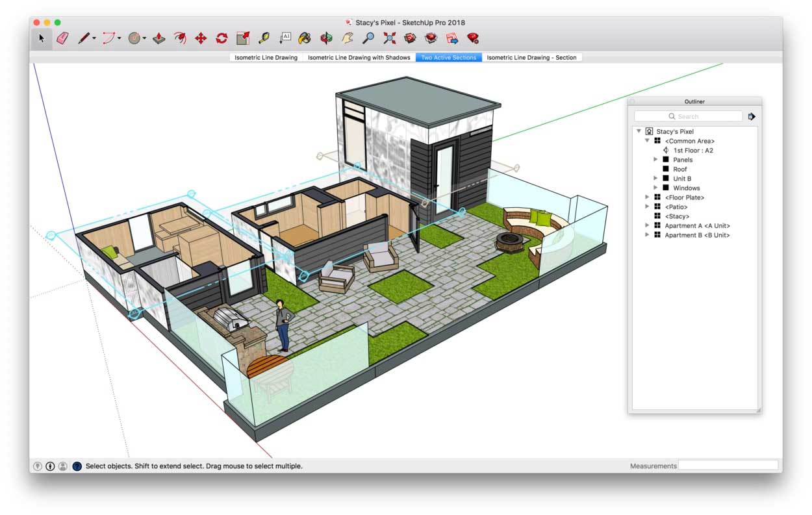The width and height of the screenshot is (812, 515).
Task: Click the Zoom Extents tool
Action: (389, 38)
